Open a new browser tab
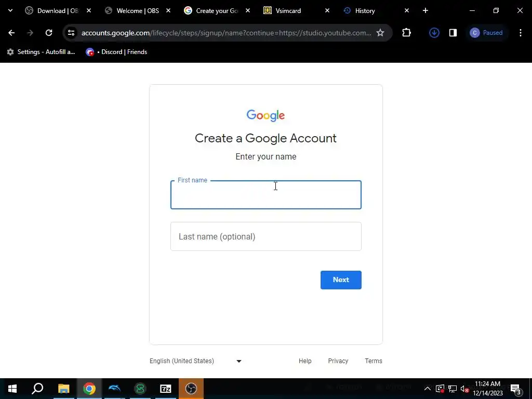532x399 pixels. click(425, 10)
